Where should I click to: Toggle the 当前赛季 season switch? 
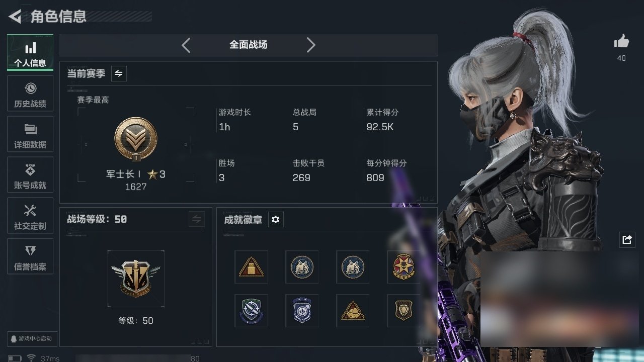[x=119, y=73]
